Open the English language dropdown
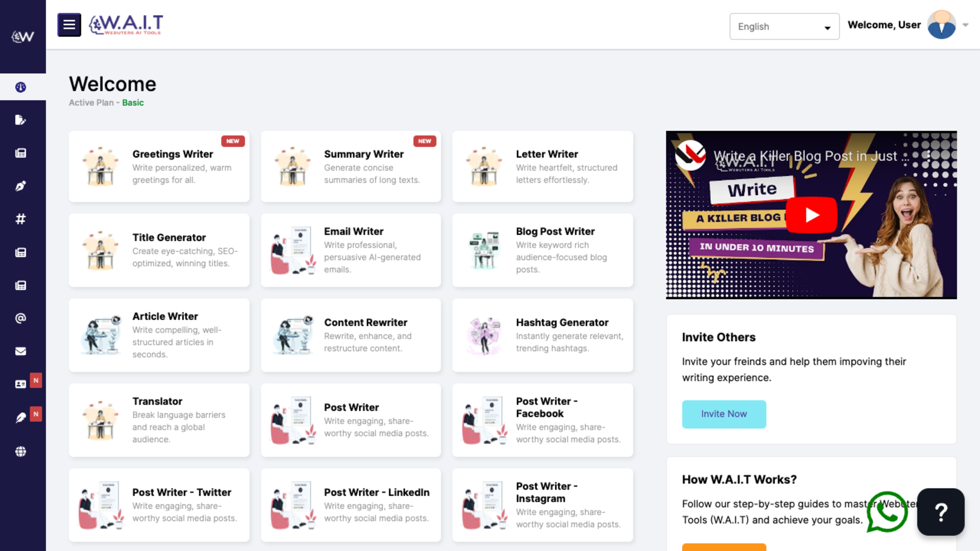 point(784,27)
